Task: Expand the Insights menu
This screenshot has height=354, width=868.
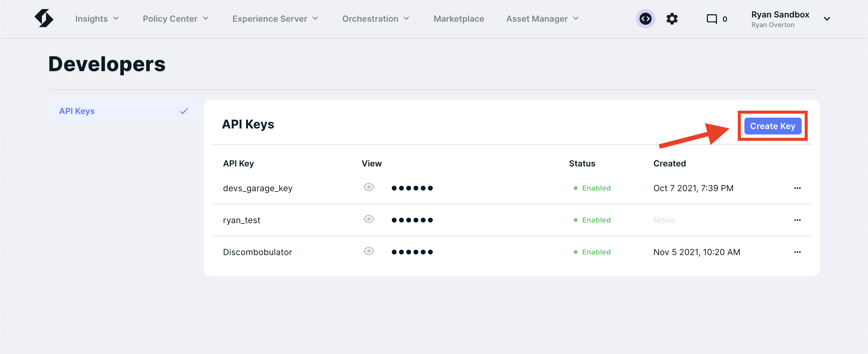Action: click(x=97, y=19)
